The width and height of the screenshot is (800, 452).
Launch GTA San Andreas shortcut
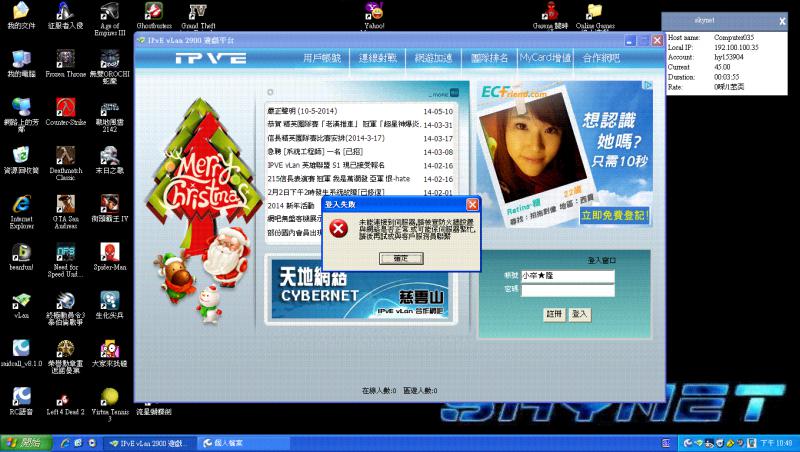tap(65, 212)
